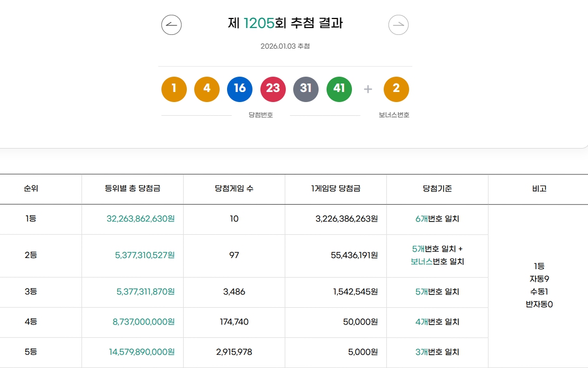Viewport: 588px width, 368px height.
Task: Click the green number ball 41
Action: pyautogui.click(x=339, y=89)
